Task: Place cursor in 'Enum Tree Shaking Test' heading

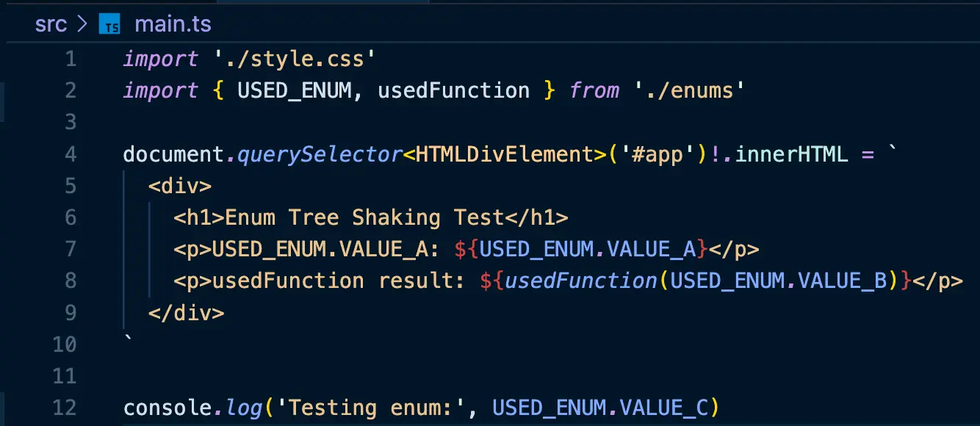Action: coord(364,217)
